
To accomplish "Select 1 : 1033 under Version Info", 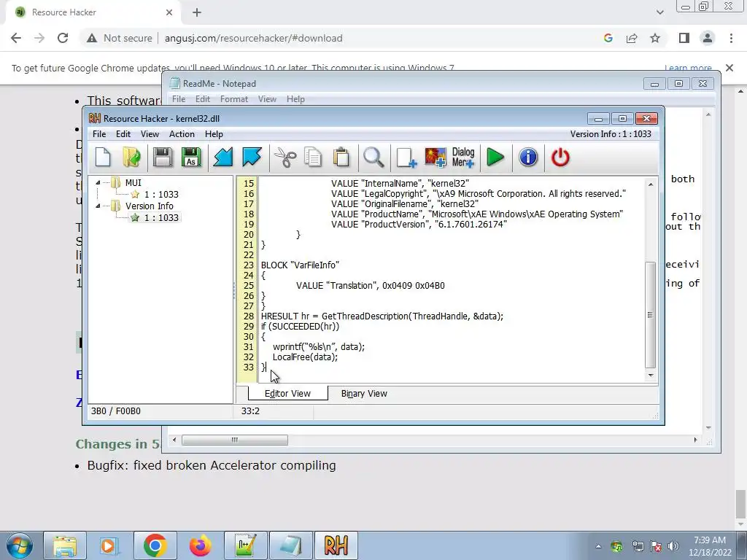I will tap(161, 217).
